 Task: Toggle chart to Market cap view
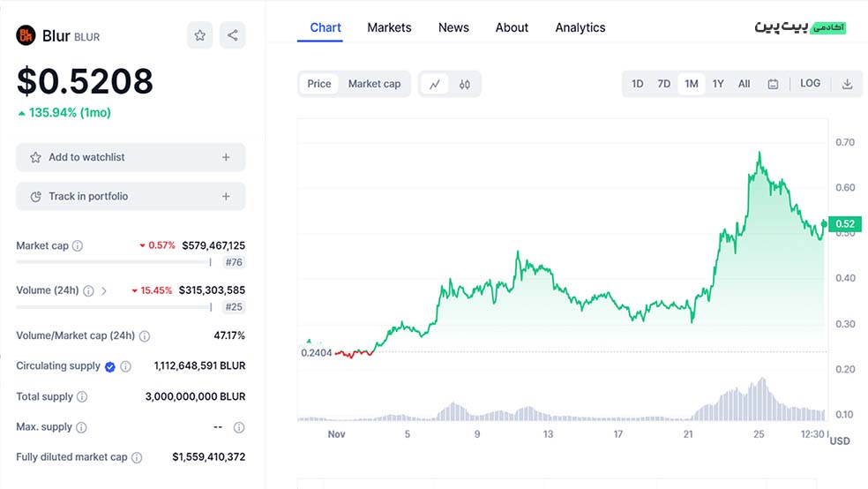pos(374,84)
